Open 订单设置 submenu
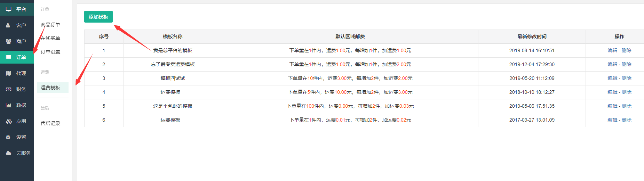644x181 pixels. [50, 52]
